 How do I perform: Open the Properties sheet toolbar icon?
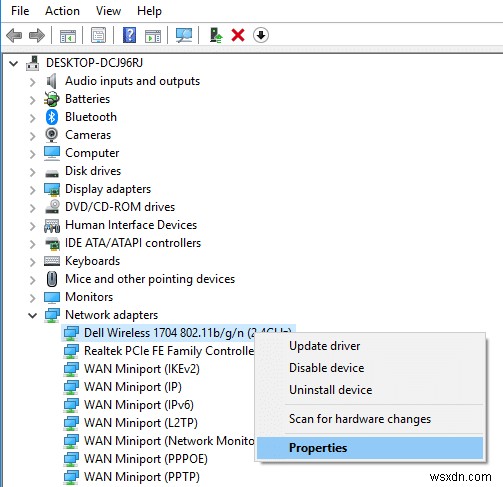click(x=98, y=35)
